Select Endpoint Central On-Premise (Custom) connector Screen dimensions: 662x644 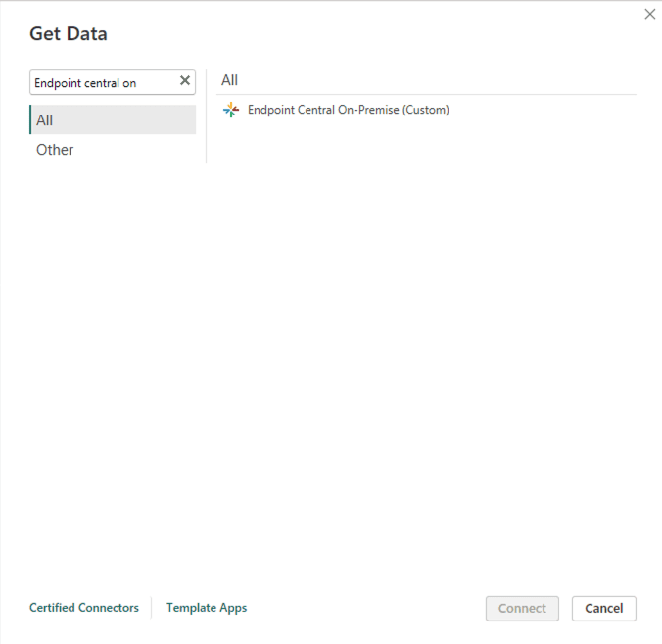(349, 110)
